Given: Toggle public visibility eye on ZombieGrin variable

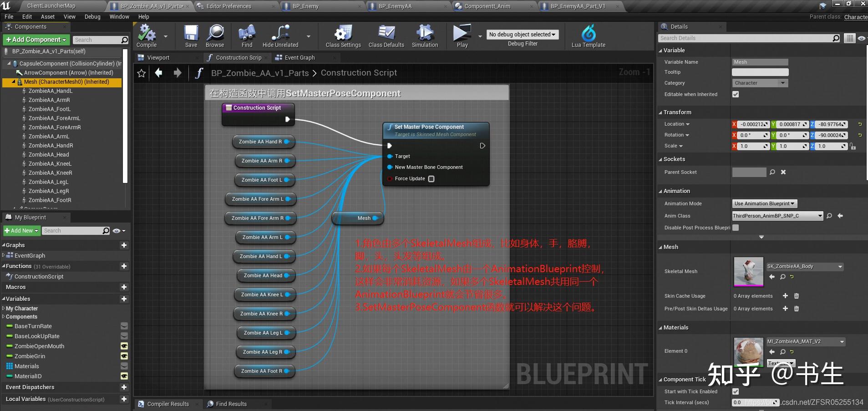Looking at the screenshot, I should coord(124,356).
